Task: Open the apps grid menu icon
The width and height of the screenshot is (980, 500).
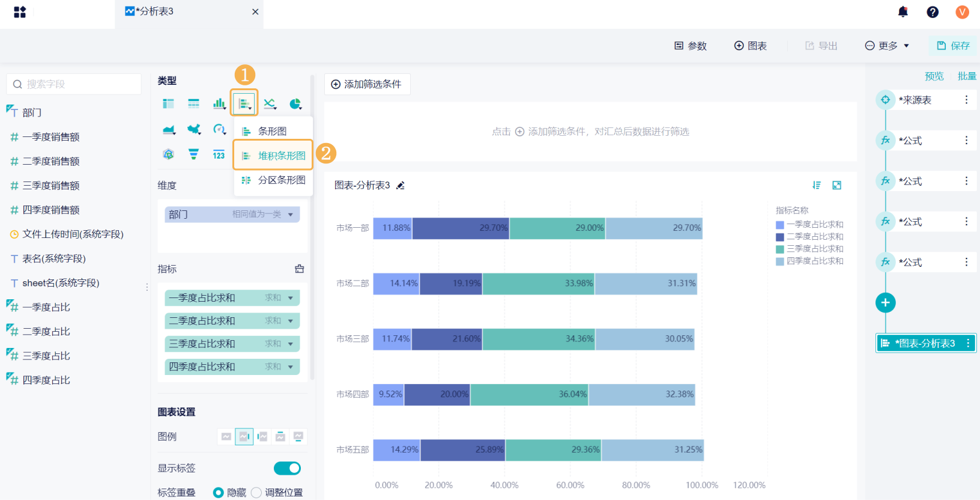Action: point(20,12)
